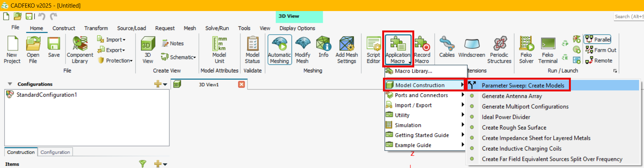This screenshot has width=644, height=168.
Task: Open the File menu
Action: point(15,27)
